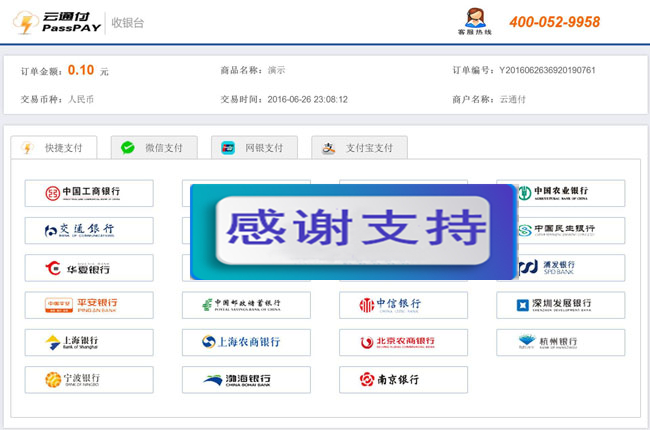Open the 网银支付 tab
This screenshot has width=650, height=430.
point(254,148)
